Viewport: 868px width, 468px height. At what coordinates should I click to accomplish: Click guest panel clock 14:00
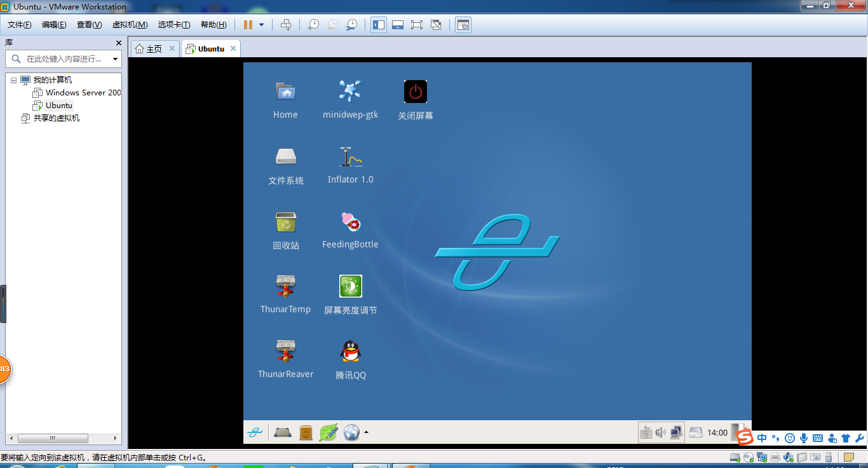(x=717, y=433)
